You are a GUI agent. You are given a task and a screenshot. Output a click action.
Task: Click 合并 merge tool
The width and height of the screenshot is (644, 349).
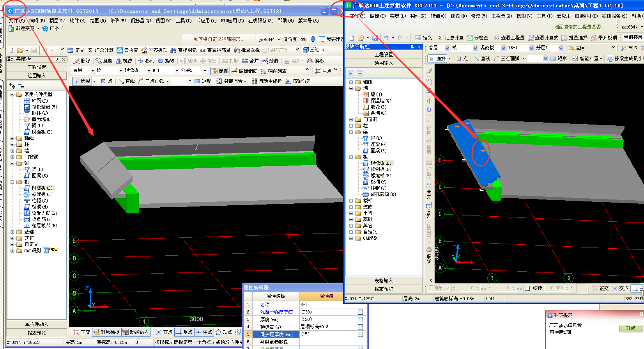[x=250, y=61]
